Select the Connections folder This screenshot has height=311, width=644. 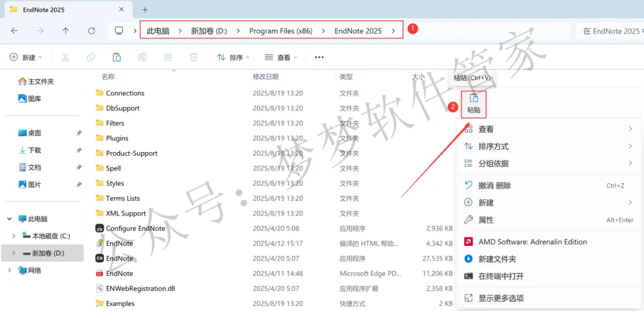click(125, 93)
